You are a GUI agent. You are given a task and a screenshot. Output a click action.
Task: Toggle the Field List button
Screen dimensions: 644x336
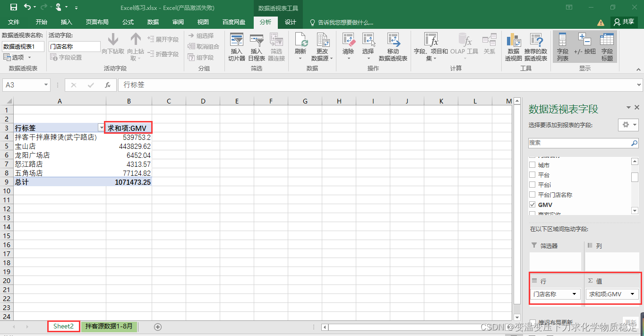563,47
